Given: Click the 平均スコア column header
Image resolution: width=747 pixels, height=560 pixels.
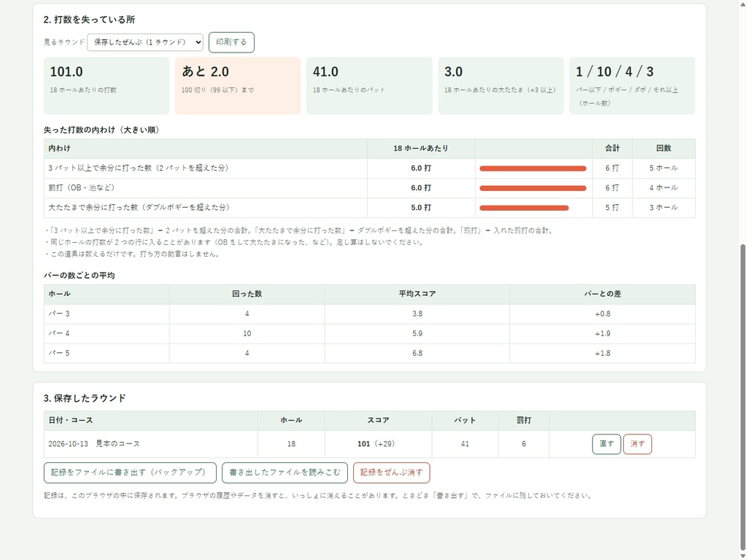Looking at the screenshot, I should pyautogui.click(x=417, y=295).
